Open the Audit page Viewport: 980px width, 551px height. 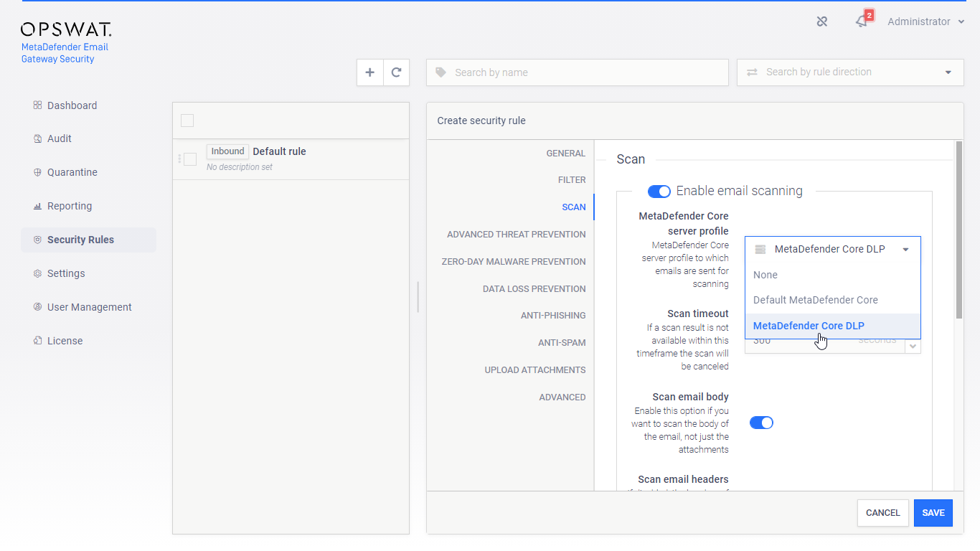pyautogui.click(x=60, y=138)
